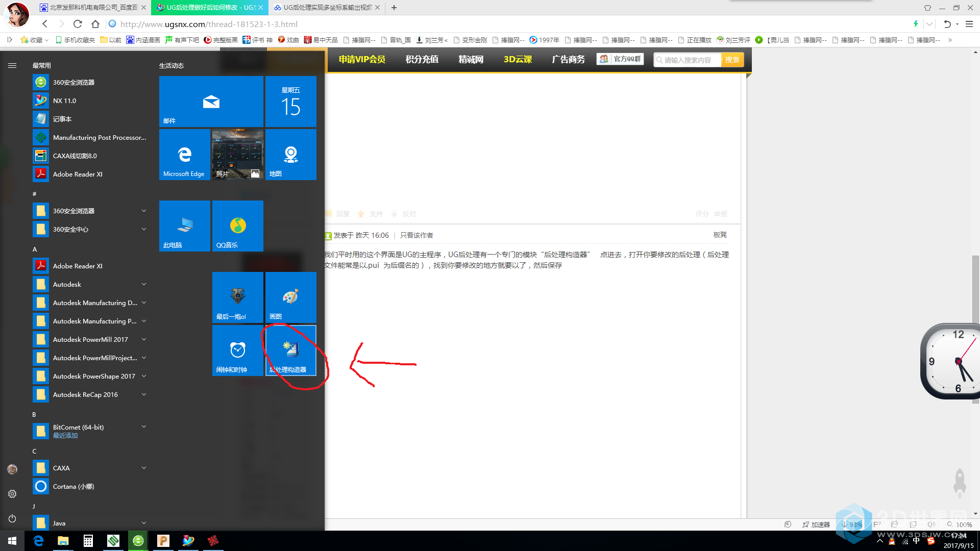Open 手机收藏夹 bookmark
This screenshot has height=551, width=980.
[75, 40]
